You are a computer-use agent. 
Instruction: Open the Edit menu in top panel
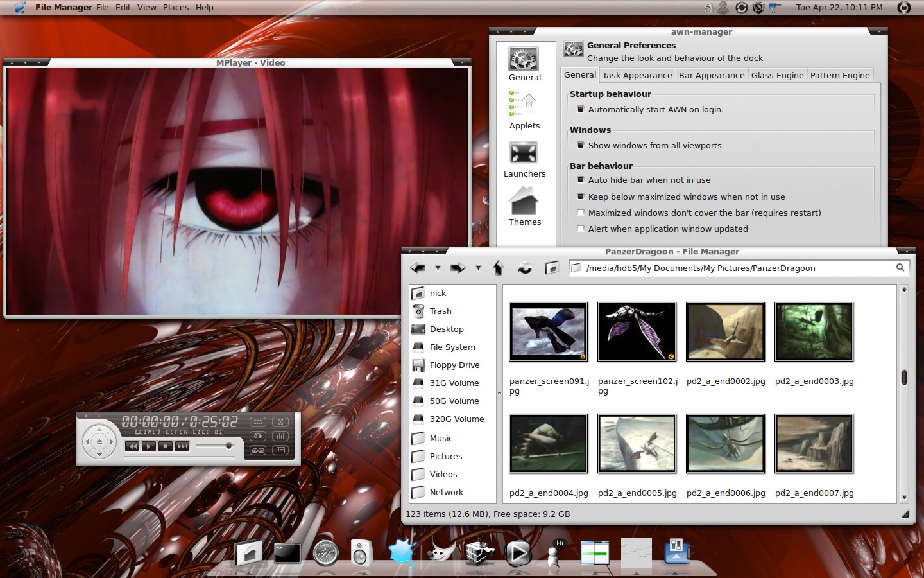coord(123,8)
